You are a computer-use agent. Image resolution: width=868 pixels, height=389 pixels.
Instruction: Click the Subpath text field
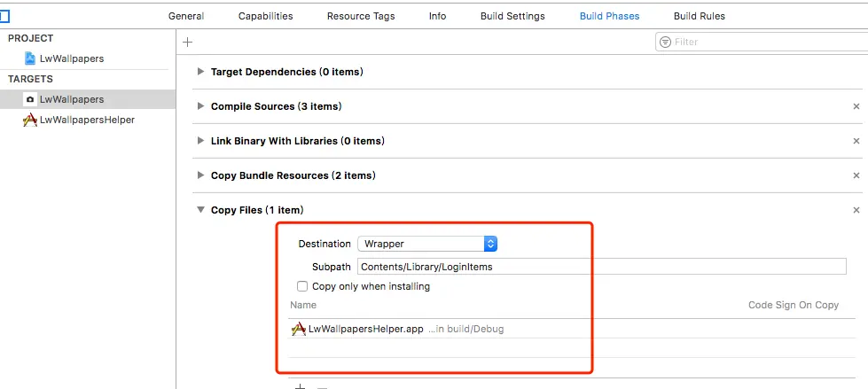point(601,267)
